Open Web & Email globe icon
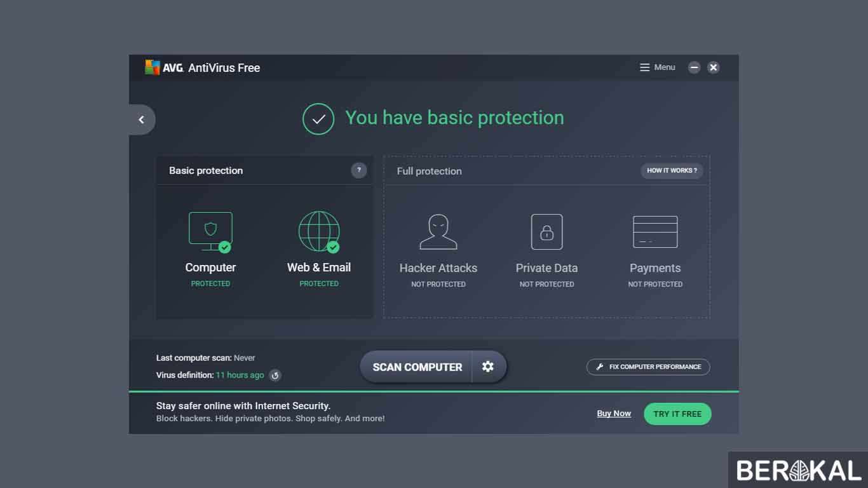Image resolution: width=868 pixels, height=488 pixels. 319,232
